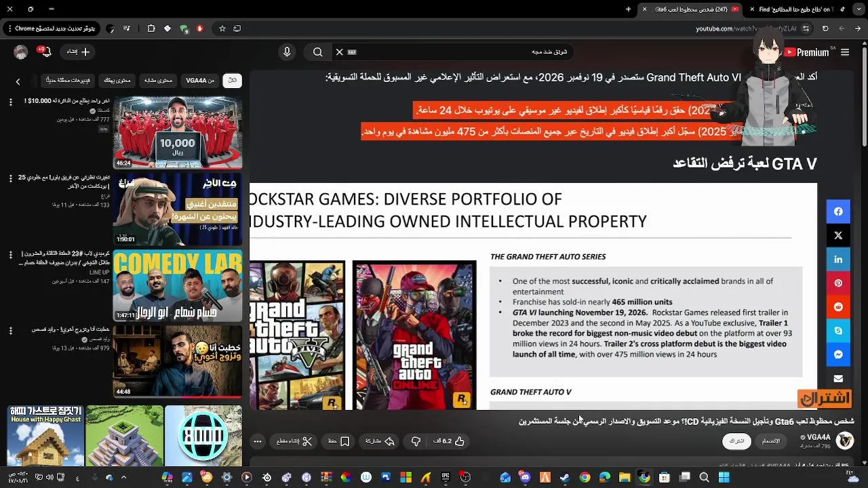
Task: Share via the Pinterest side icon
Action: [x=838, y=283]
